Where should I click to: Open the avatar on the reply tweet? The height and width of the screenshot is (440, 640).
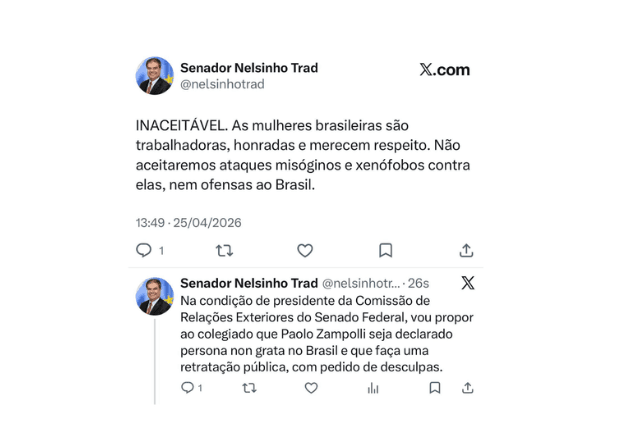155,296
